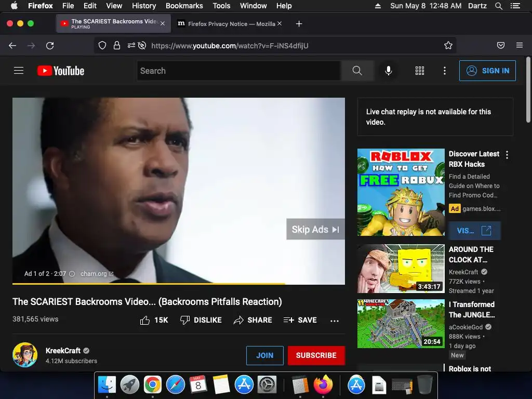Image resolution: width=532 pixels, height=399 pixels.
Task: Open Safari compass in the Dock
Action: (x=176, y=385)
